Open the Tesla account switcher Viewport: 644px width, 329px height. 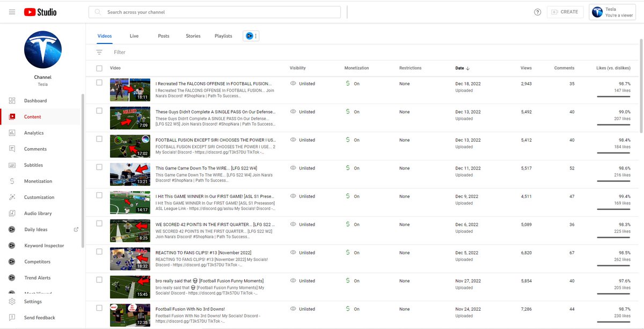click(x=612, y=12)
